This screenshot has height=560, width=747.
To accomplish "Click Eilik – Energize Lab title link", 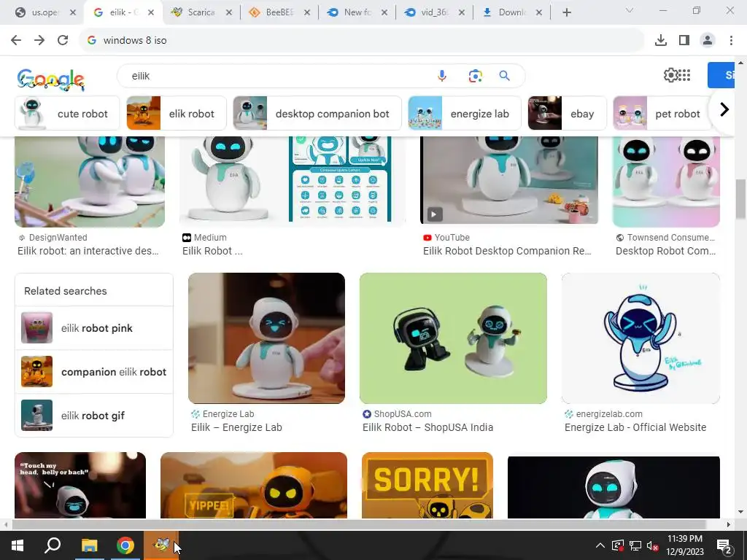I will [237, 427].
